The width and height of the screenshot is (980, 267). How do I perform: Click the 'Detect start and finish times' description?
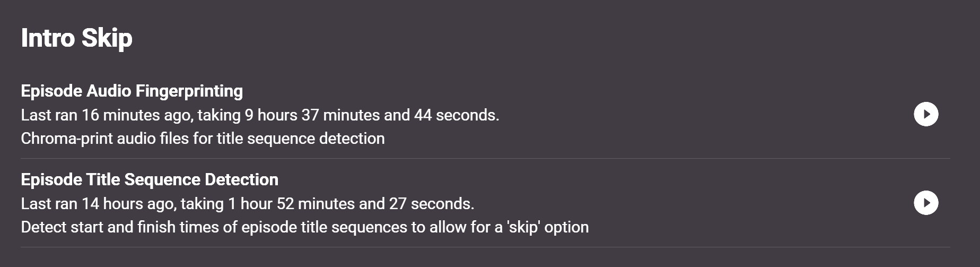304,227
